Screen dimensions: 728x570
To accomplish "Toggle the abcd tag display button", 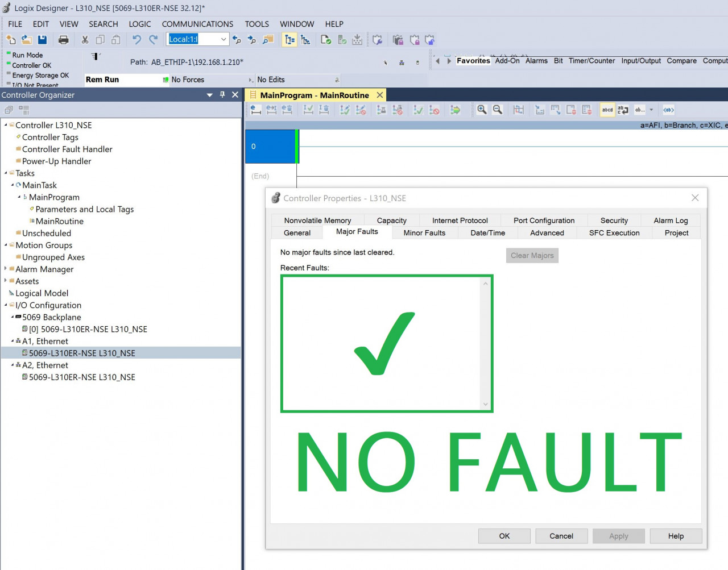I will 607,110.
